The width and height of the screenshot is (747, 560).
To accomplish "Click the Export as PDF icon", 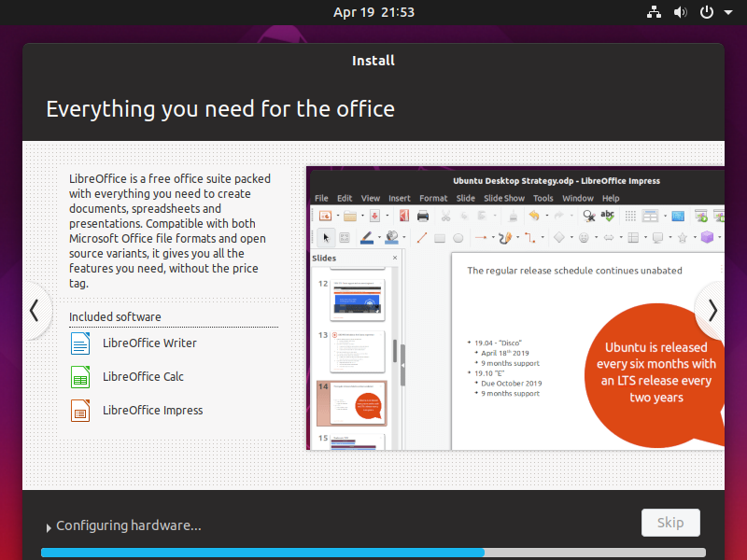I will [x=404, y=217].
